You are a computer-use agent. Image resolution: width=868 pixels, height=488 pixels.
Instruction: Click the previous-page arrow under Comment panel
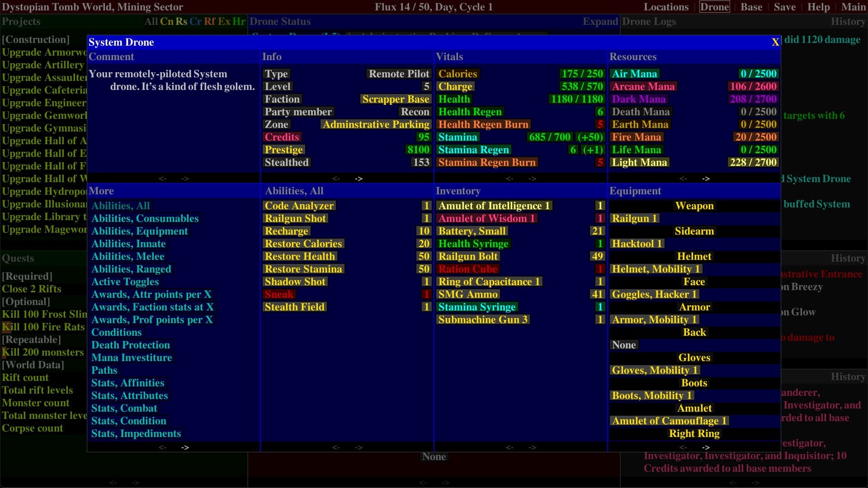[x=162, y=179]
